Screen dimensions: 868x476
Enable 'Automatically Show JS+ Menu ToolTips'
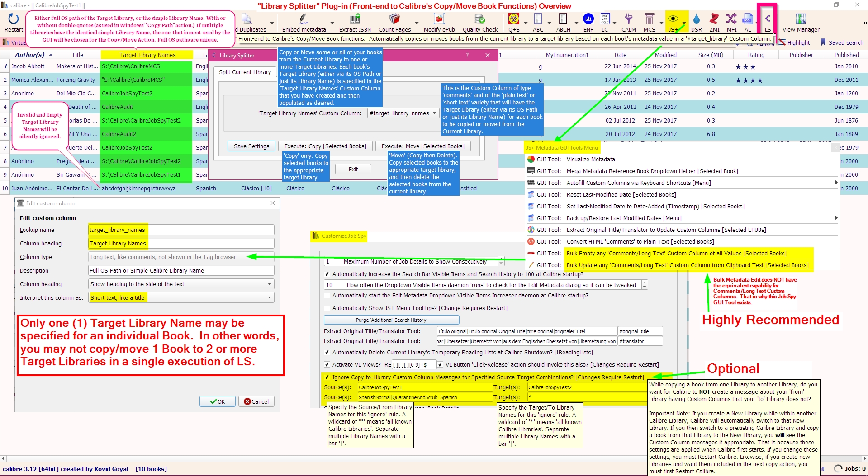(327, 308)
